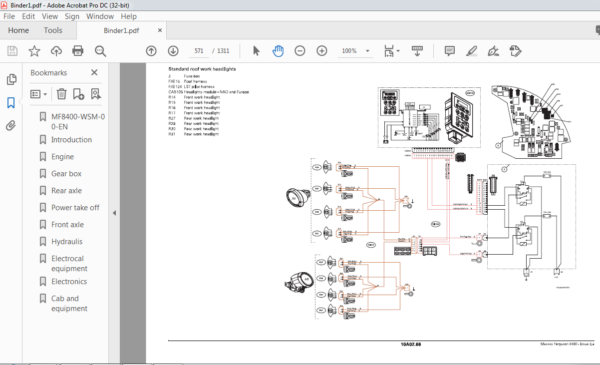This screenshot has width=600, height=365.
Task: Select the Highlight text pen tool
Action: pos(471,51)
